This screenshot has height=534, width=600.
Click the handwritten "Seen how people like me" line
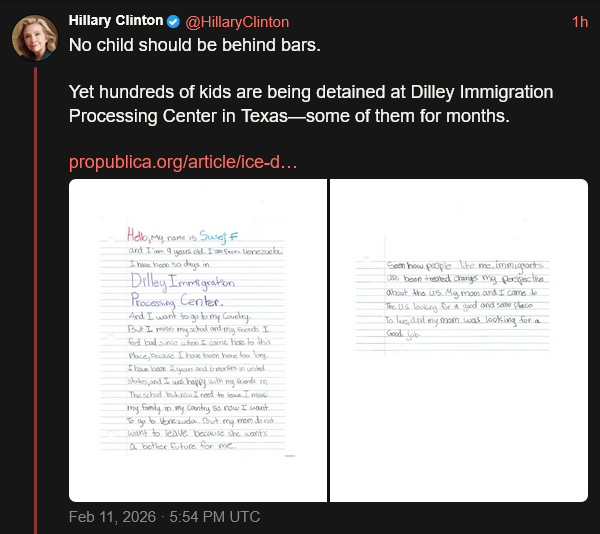[x=450, y=263]
